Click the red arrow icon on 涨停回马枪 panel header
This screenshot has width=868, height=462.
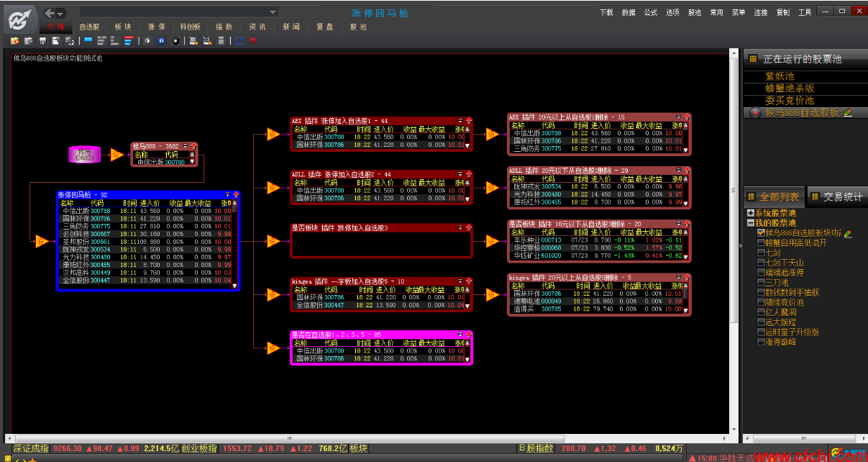coord(235,195)
